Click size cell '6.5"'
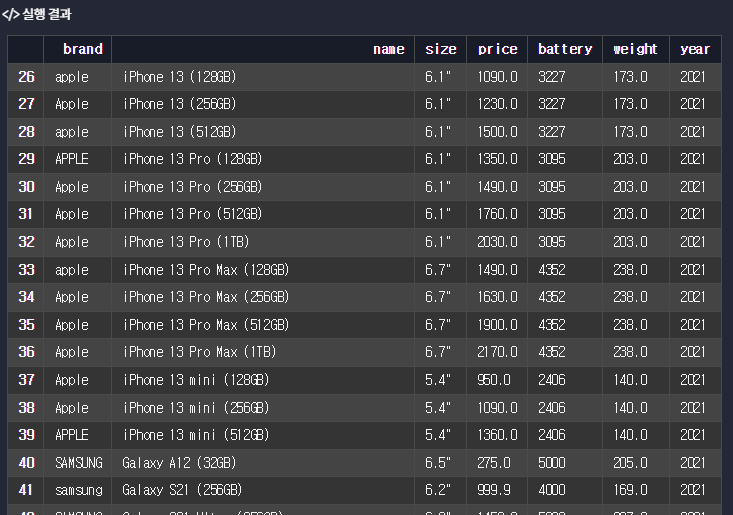733x515 pixels. [438, 463]
